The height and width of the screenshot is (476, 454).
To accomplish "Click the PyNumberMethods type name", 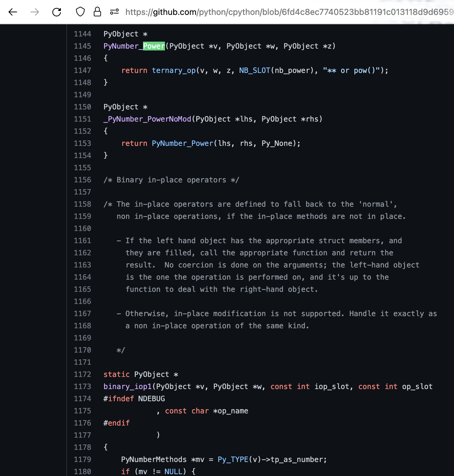I will (x=154, y=460).
